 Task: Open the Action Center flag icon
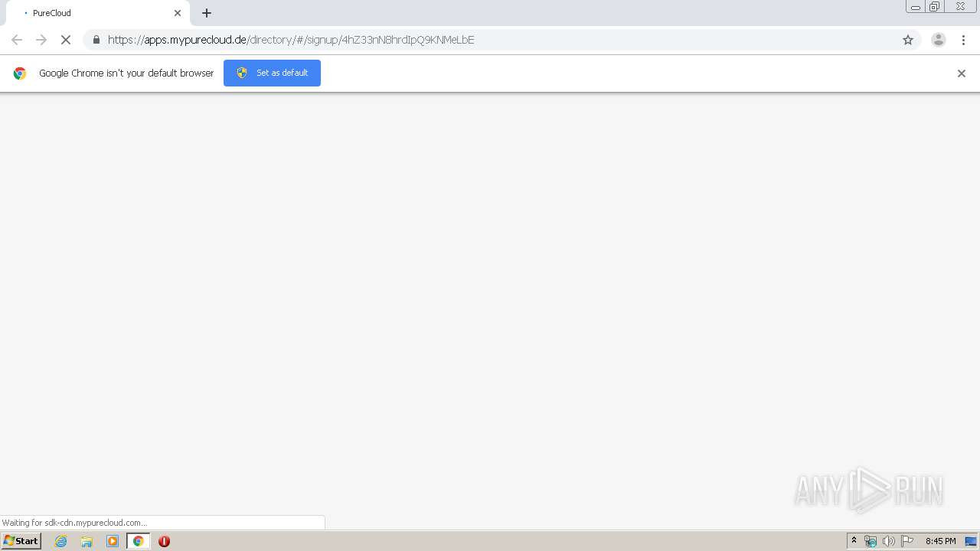click(907, 541)
